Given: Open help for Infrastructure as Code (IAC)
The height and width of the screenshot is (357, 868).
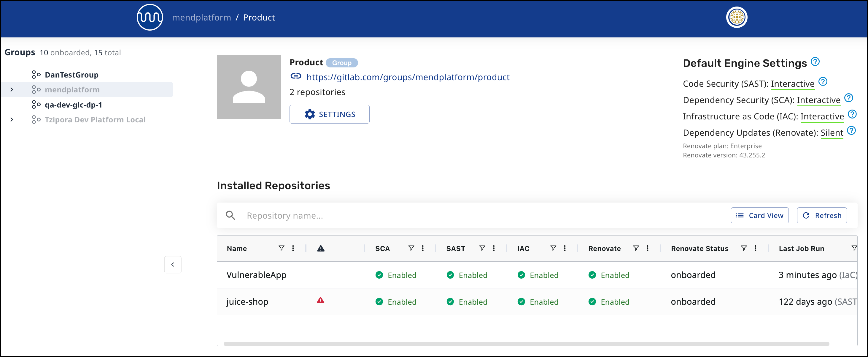Looking at the screenshot, I should point(852,114).
